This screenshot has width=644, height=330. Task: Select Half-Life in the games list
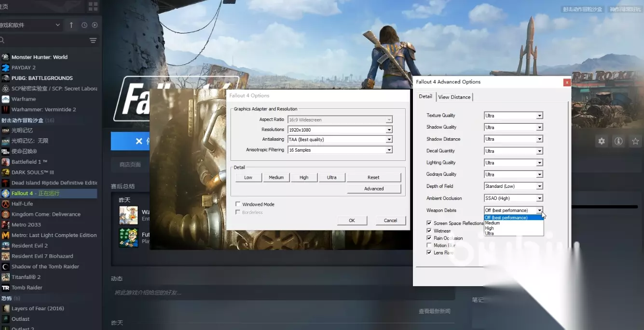click(22, 204)
